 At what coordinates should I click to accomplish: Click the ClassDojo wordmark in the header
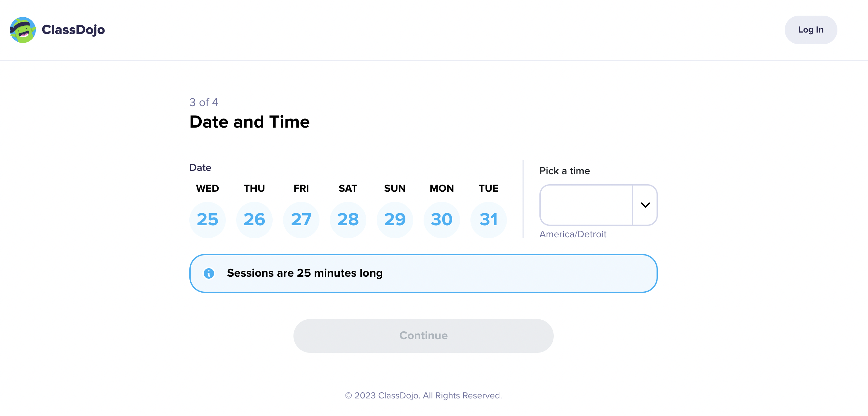click(74, 30)
